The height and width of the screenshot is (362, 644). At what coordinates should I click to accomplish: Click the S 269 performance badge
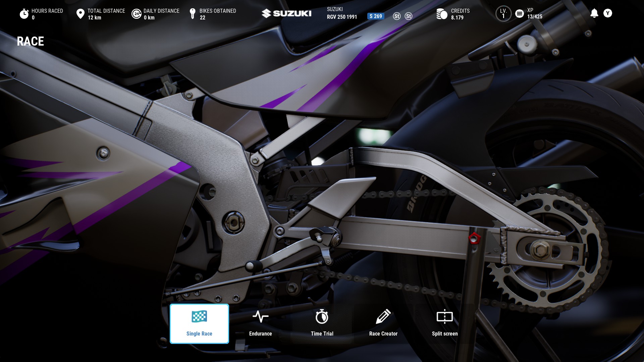tap(376, 16)
